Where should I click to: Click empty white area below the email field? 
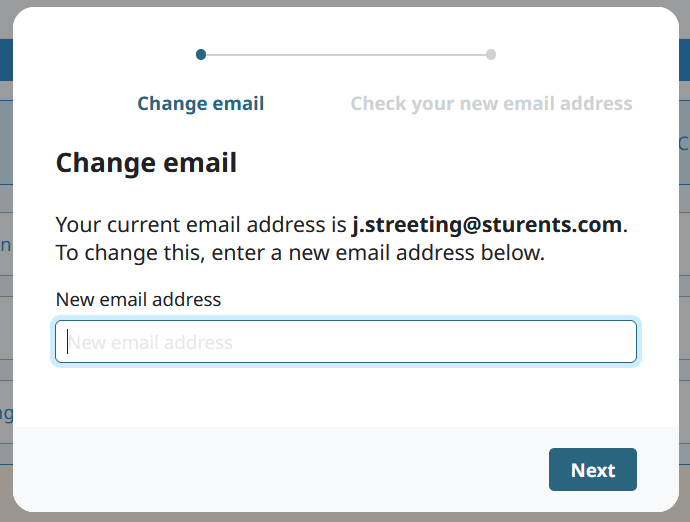click(x=346, y=395)
